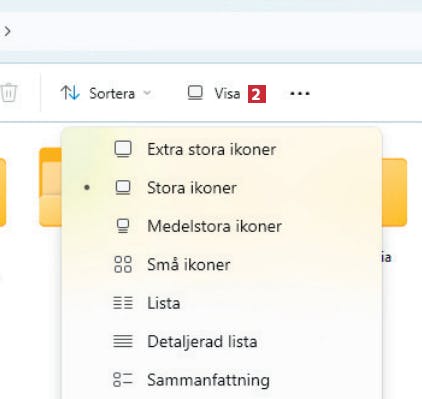422x399 pixels.
Task: Click the folder thumbnail left of menu
Action: click(x=51, y=187)
